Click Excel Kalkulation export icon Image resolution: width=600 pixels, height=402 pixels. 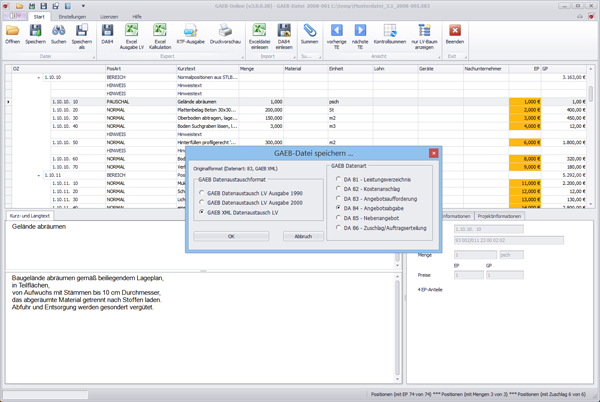160,31
